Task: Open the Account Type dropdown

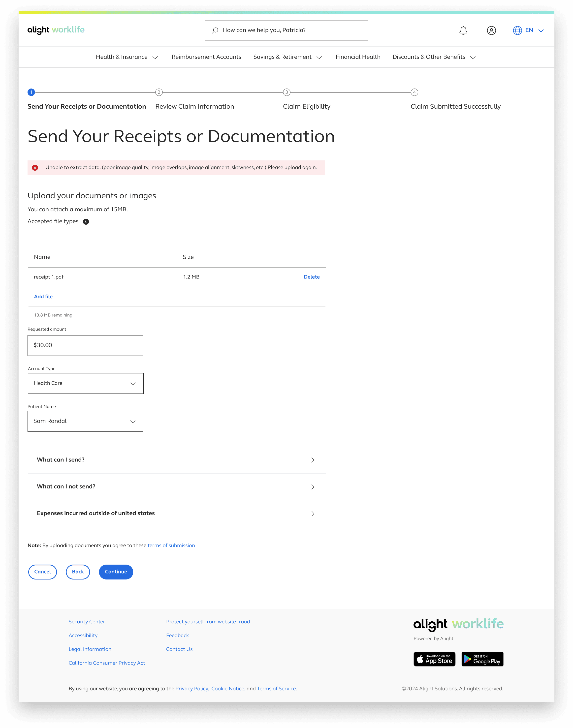Action: click(86, 383)
